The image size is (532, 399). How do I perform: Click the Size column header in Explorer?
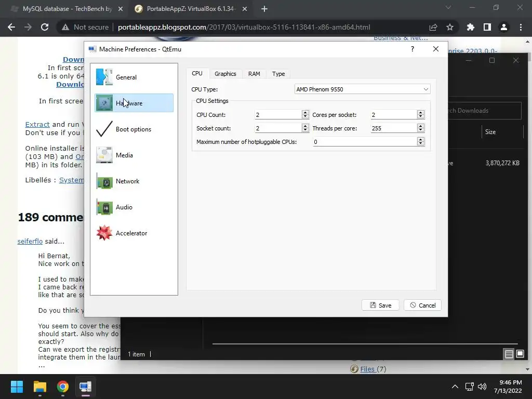490,132
